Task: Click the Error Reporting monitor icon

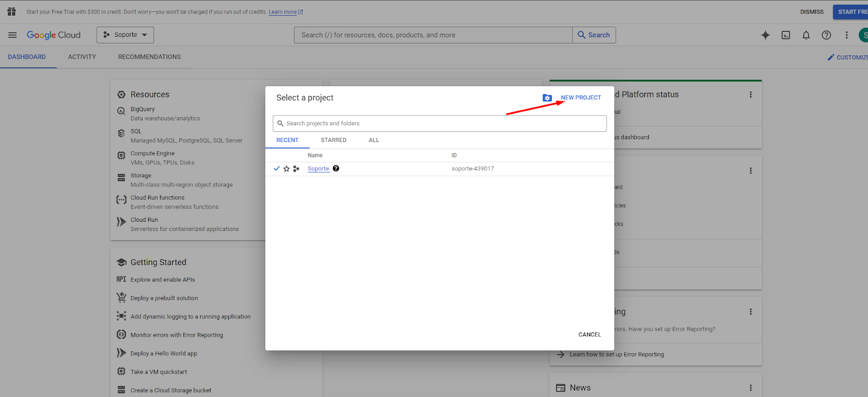Action: 122,335
